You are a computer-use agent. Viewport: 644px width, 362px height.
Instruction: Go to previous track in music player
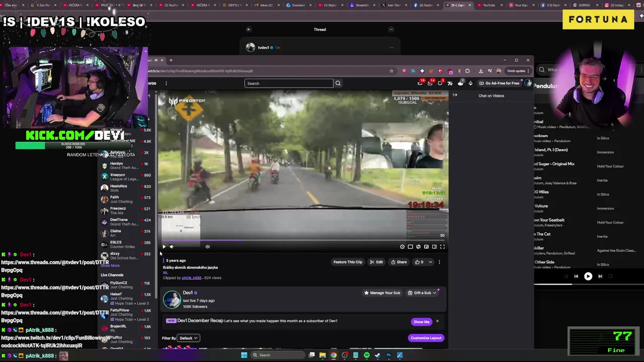(x=576, y=276)
